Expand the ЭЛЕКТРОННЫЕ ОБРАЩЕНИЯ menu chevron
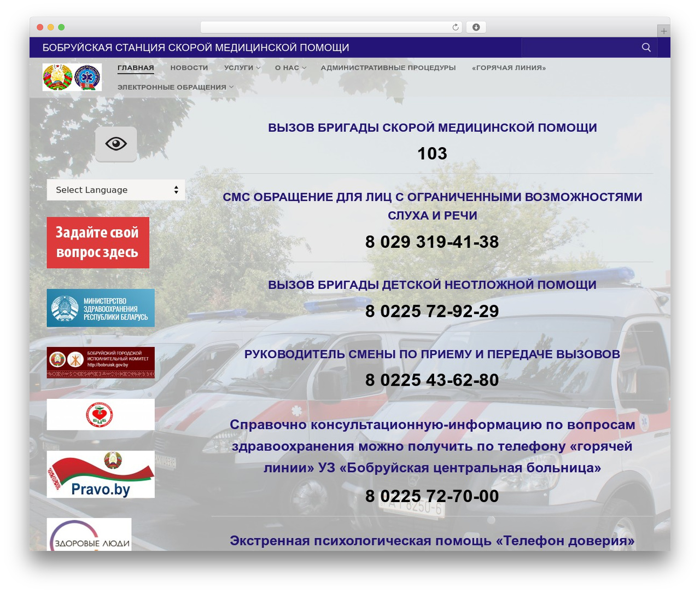Image resolution: width=700 pixels, height=593 pixels. tap(231, 87)
